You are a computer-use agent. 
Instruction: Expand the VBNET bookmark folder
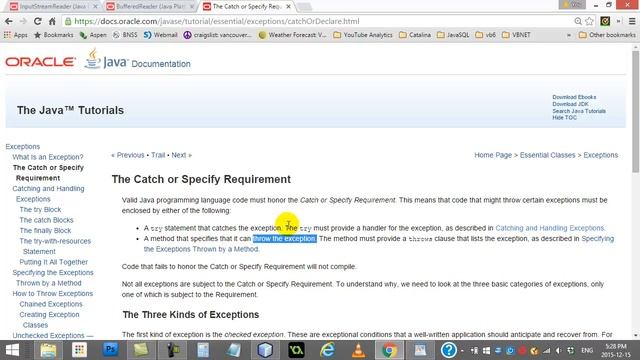(516, 35)
